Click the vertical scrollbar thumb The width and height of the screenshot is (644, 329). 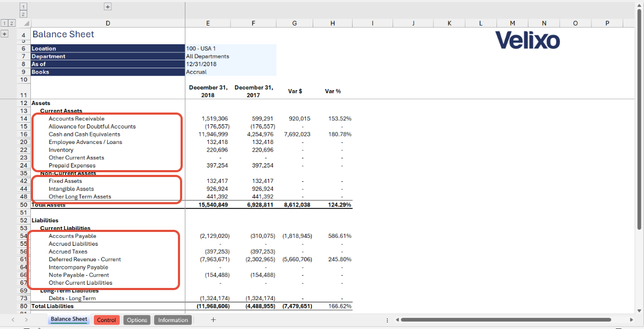(x=639, y=119)
